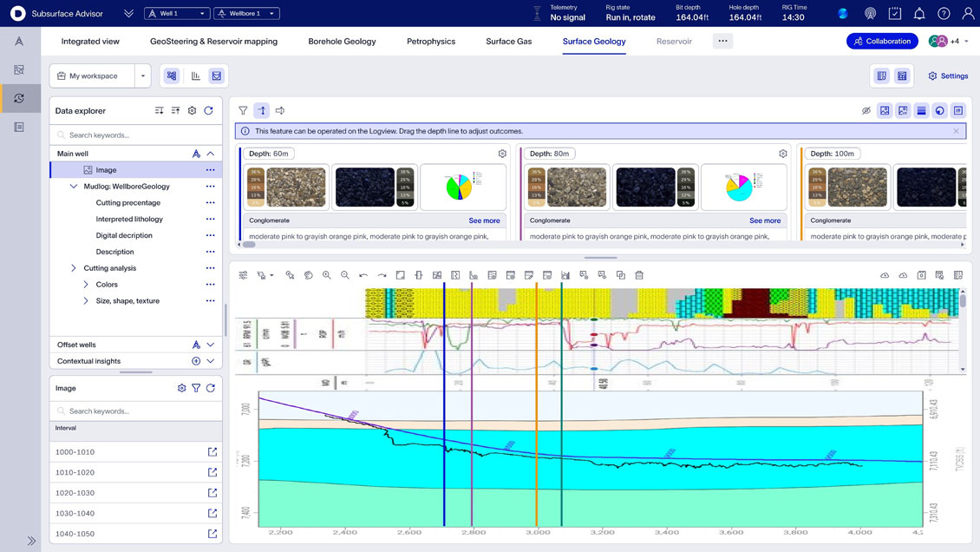
Task: Toggle the depth line adjustment tool
Action: point(262,110)
